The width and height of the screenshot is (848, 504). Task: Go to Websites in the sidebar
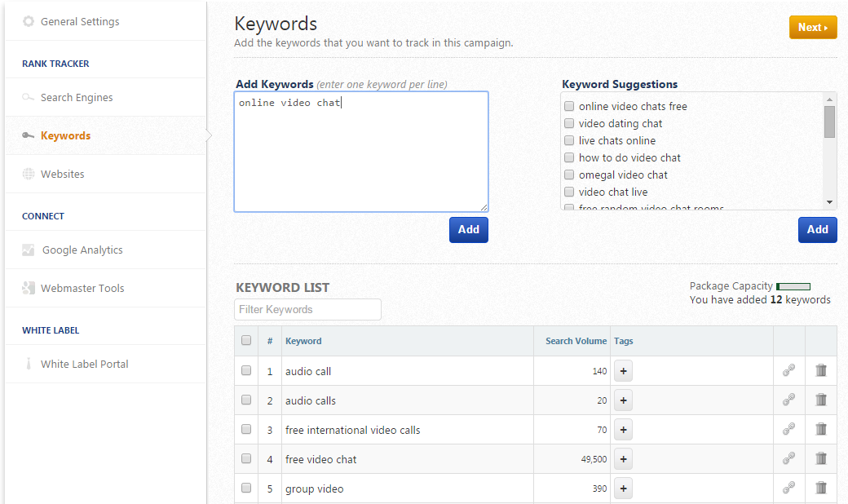click(62, 175)
